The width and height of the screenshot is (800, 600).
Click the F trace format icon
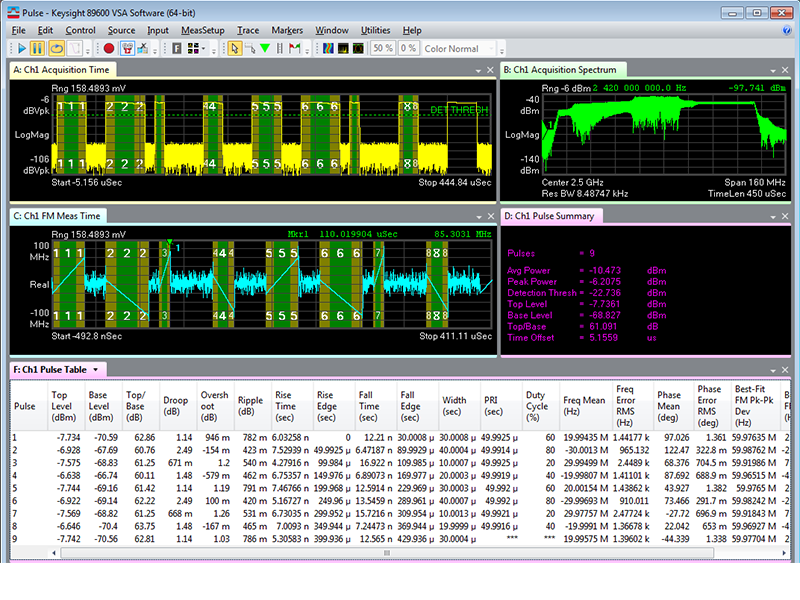point(176,48)
